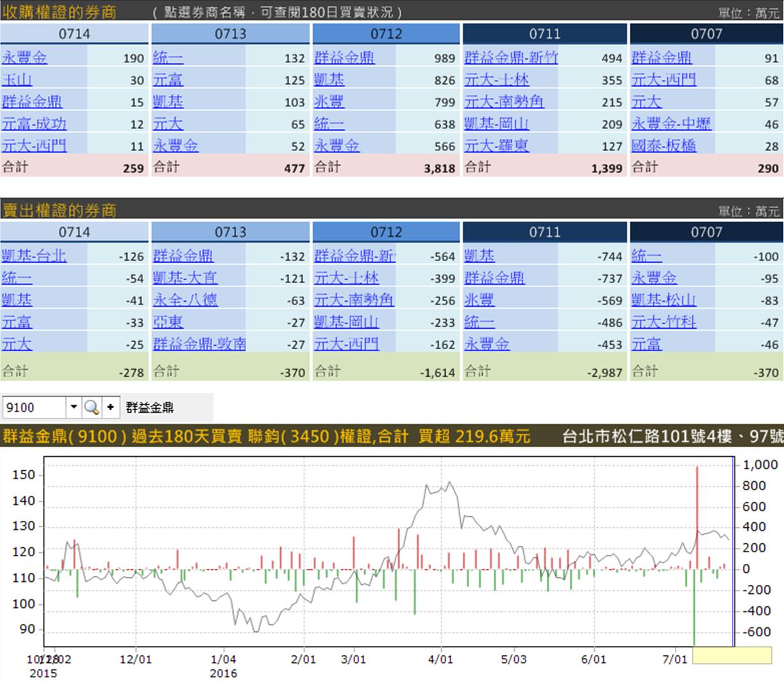Open 元大 link with value 65
784x683 pixels.
click(168, 124)
